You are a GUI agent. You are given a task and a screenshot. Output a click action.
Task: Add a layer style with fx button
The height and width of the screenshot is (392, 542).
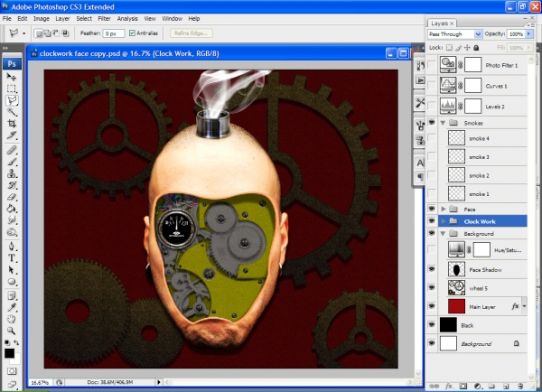[x=448, y=386]
